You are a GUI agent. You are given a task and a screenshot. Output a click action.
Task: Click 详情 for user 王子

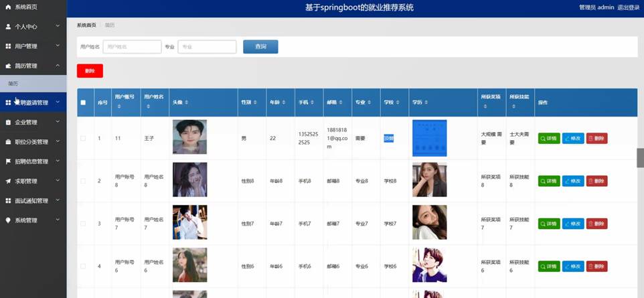[549, 139]
